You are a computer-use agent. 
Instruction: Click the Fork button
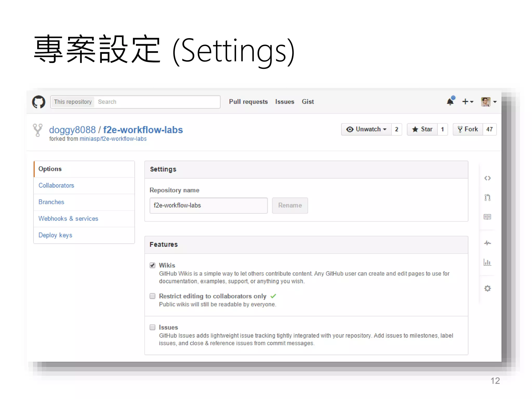click(x=468, y=129)
